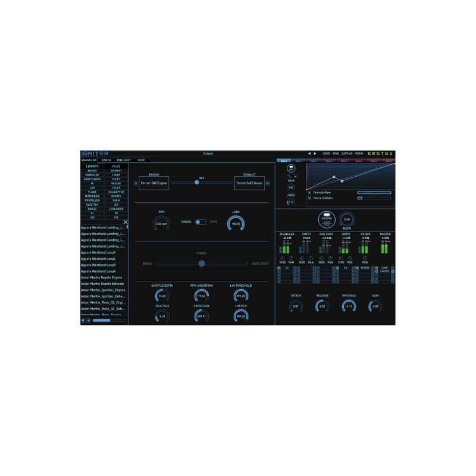Viewport: 476px width, 476px height.
Task: Clear the library search using the X icon
Action: pos(126,223)
